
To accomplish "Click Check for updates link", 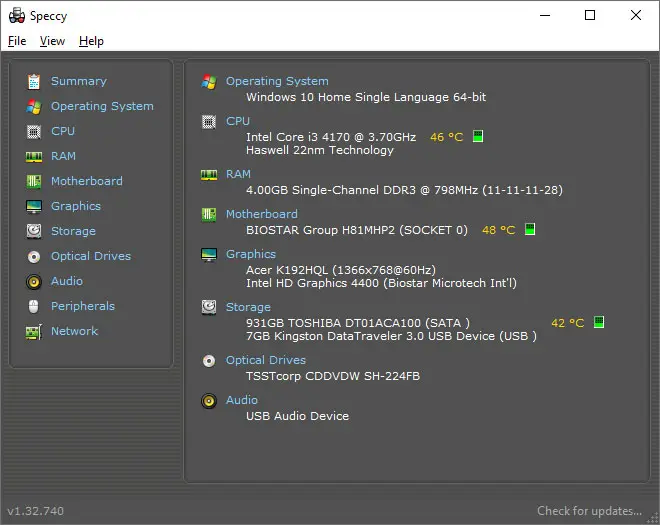I will [589, 511].
